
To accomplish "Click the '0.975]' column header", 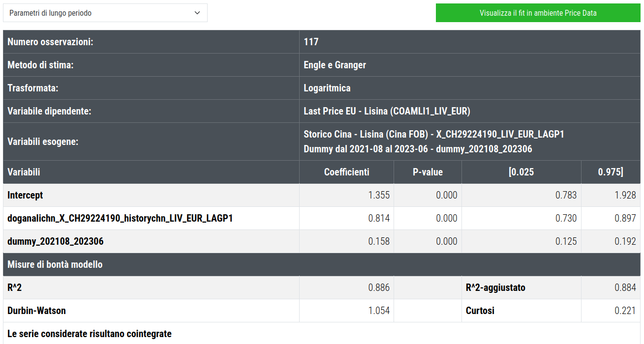I will (x=611, y=172).
